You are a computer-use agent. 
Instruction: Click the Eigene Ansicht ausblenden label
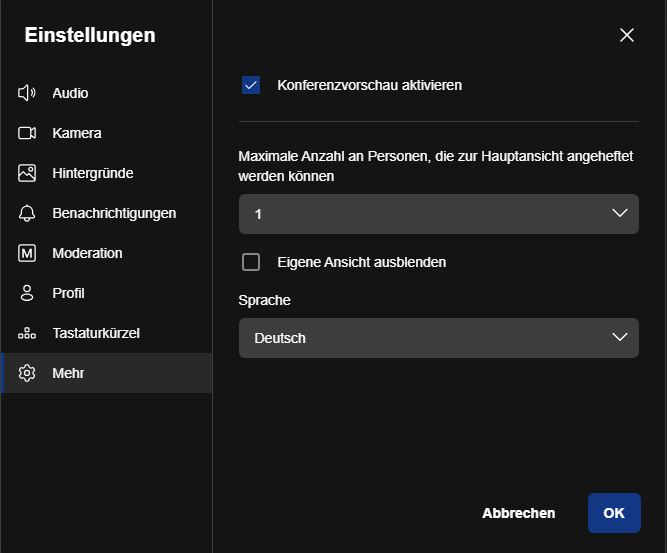pyautogui.click(x=362, y=262)
